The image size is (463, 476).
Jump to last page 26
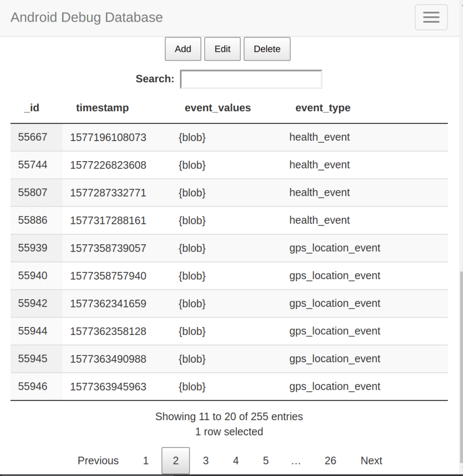(x=330, y=461)
